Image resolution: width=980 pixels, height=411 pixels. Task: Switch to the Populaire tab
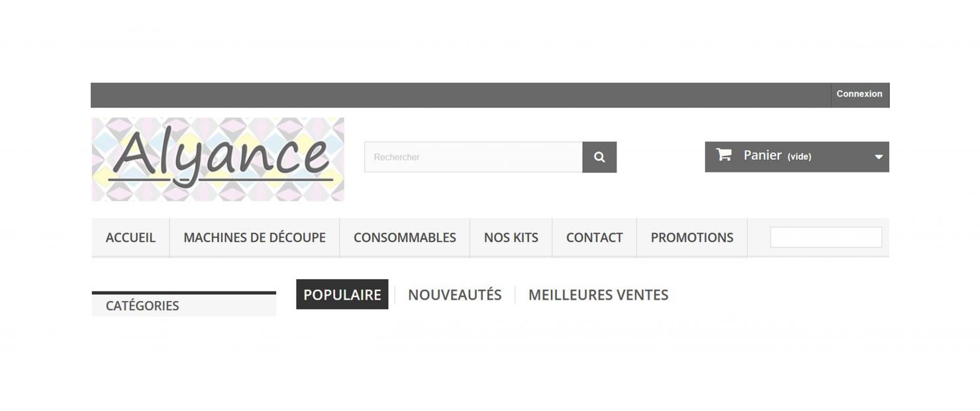tap(342, 294)
